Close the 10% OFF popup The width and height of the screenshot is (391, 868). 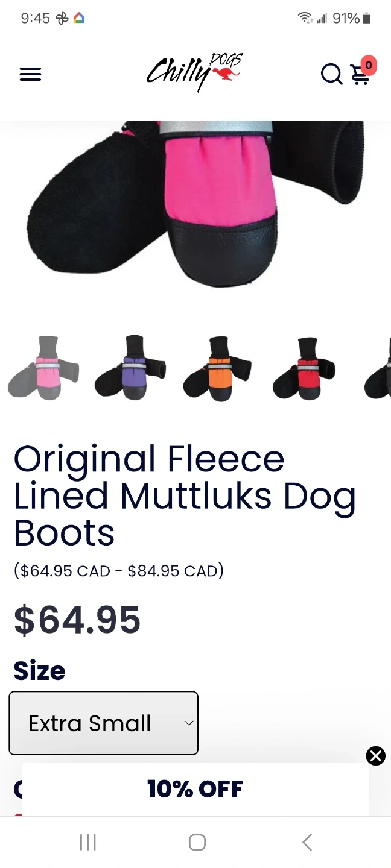tap(375, 756)
